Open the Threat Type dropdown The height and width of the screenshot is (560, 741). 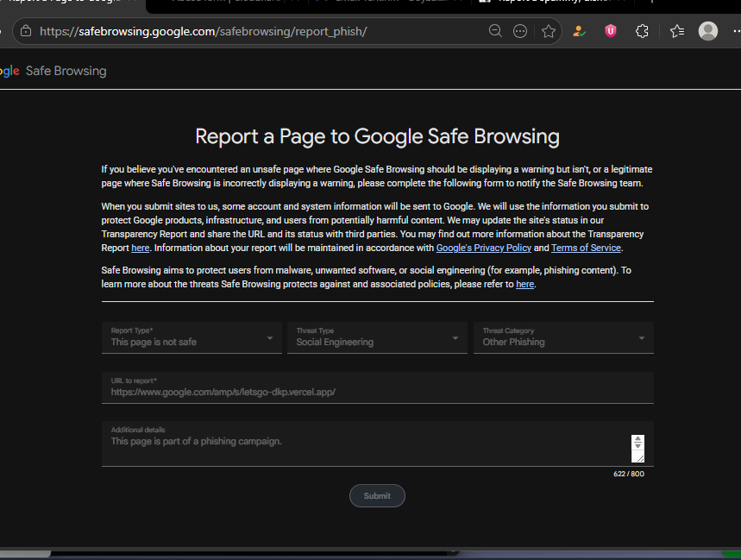(377, 337)
